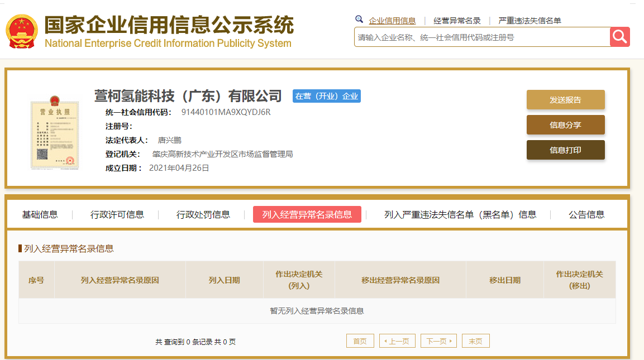Screen dimensions: 644x360
Task: Select the 企业信用信息 search category
Action: tap(392, 21)
